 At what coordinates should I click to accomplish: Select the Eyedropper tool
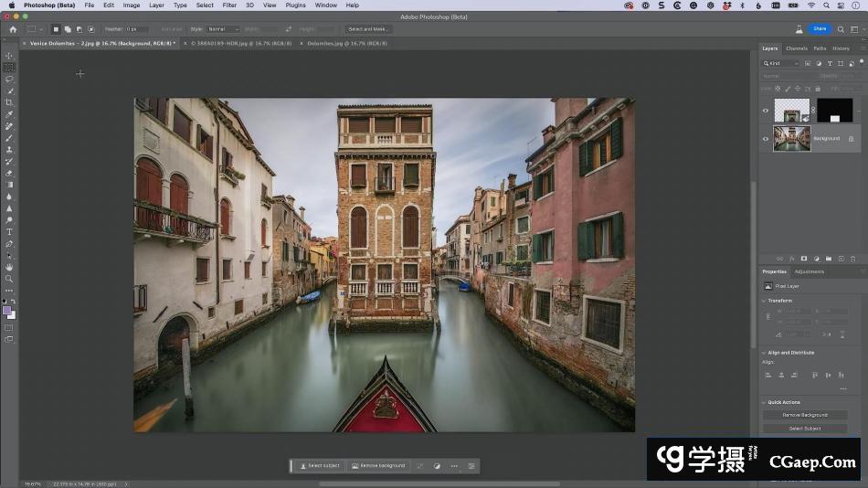9,114
